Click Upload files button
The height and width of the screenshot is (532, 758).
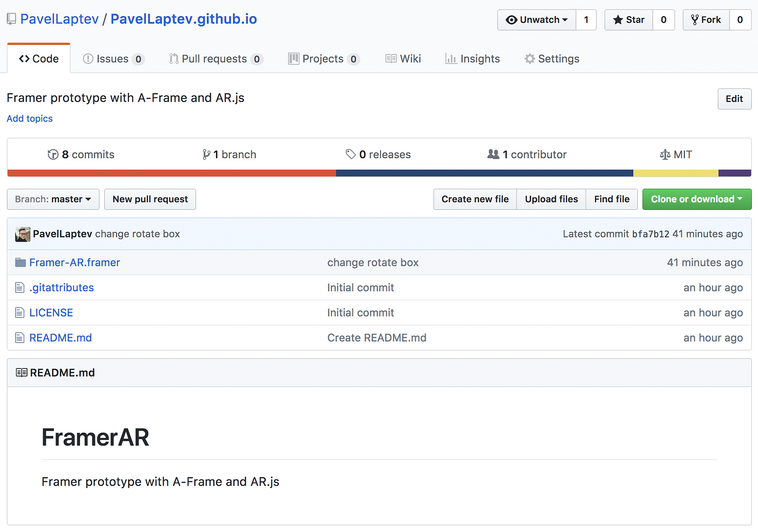551,199
